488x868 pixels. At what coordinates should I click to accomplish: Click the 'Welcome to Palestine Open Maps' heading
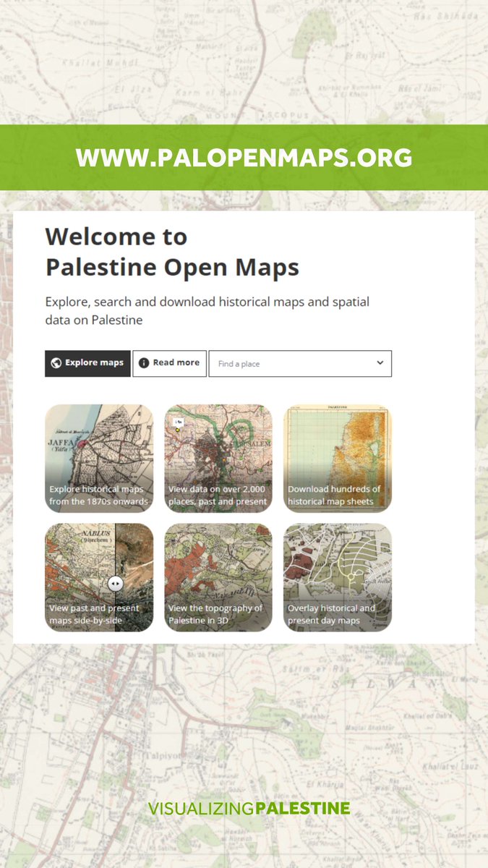click(x=172, y=252)
